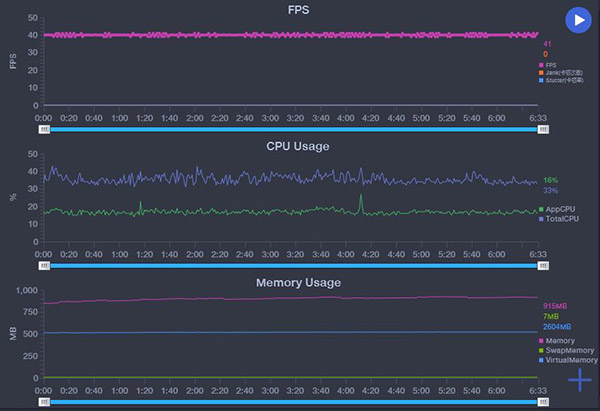Toggle VirtualMemory series in the legend

568,359
